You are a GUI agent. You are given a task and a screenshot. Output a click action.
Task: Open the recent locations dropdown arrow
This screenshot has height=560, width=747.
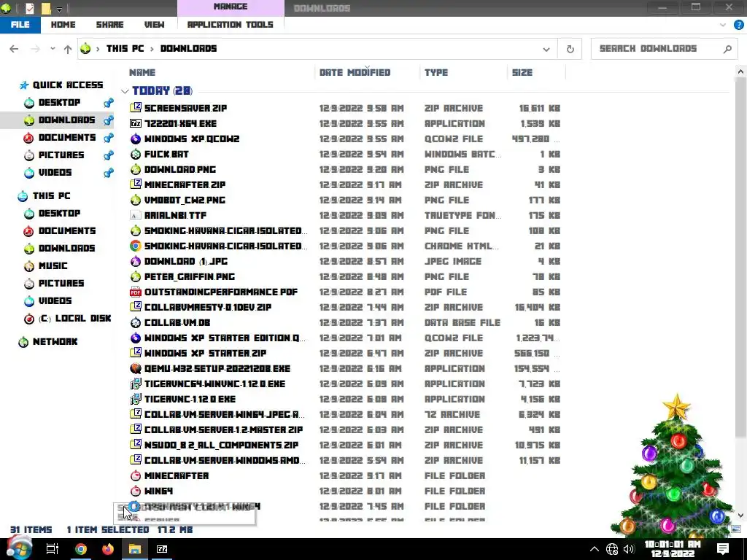click(53, 49)
